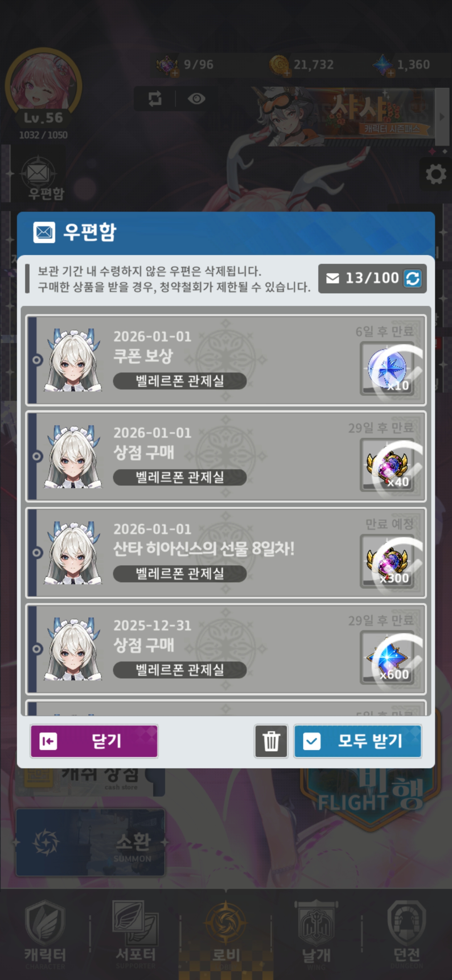Open the settings gear icon
The height and width of the screenshot is (980, 452).
click(x=436, y=175)
